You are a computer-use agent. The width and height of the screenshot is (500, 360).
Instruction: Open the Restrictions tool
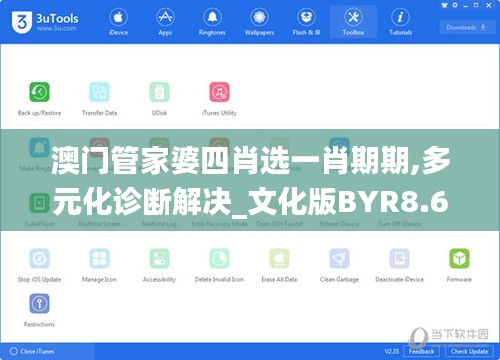39,310
